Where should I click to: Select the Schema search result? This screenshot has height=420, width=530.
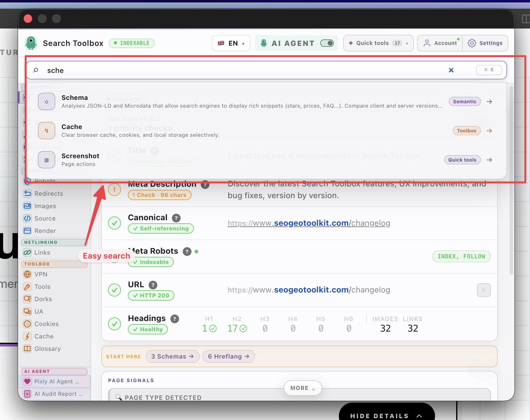click(266, 101)
